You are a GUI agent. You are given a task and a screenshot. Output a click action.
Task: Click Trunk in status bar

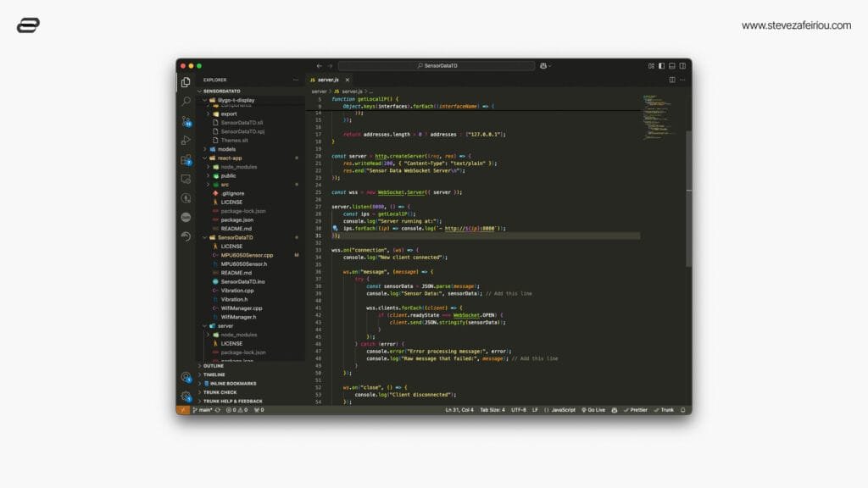[x=664, y=410]
